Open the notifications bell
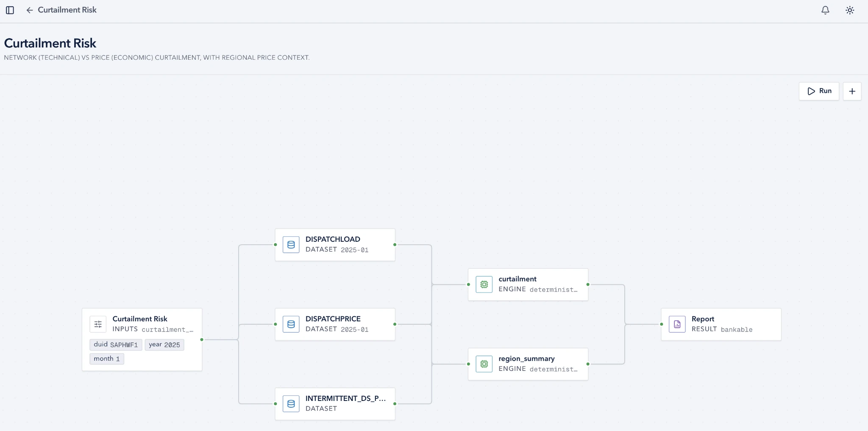This screenshot has width=868, height=431. point(825,10)
